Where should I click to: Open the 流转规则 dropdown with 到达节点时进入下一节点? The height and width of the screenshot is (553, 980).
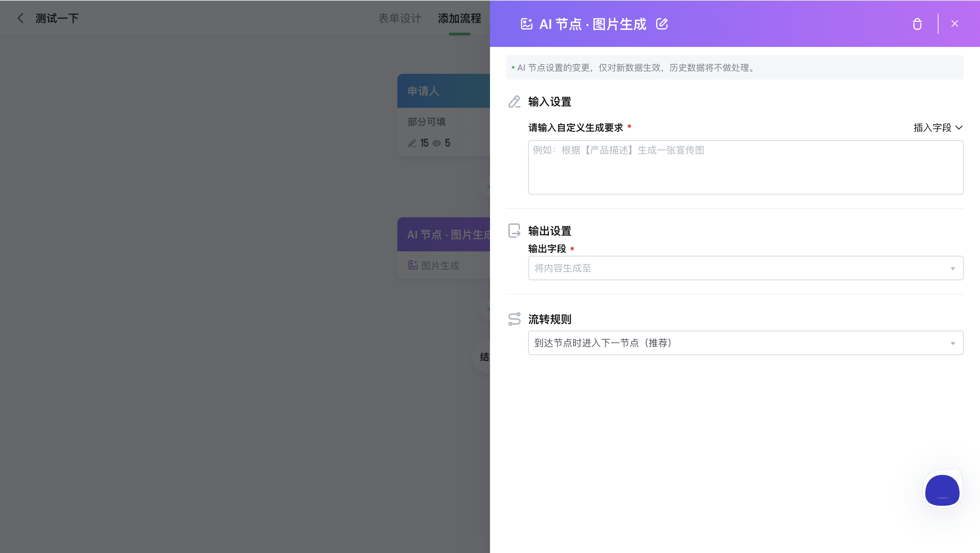(745, 343)
